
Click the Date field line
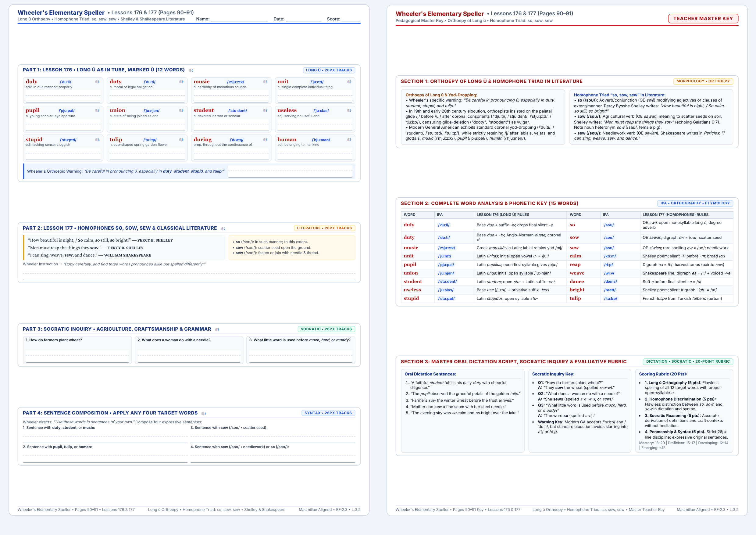pyautogui.click(x=304, y=19)
